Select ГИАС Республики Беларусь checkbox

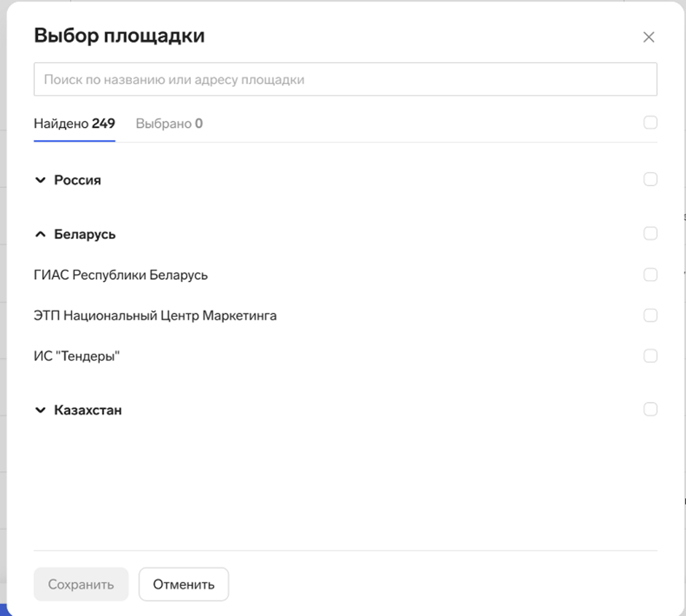(x=650, y=274)
